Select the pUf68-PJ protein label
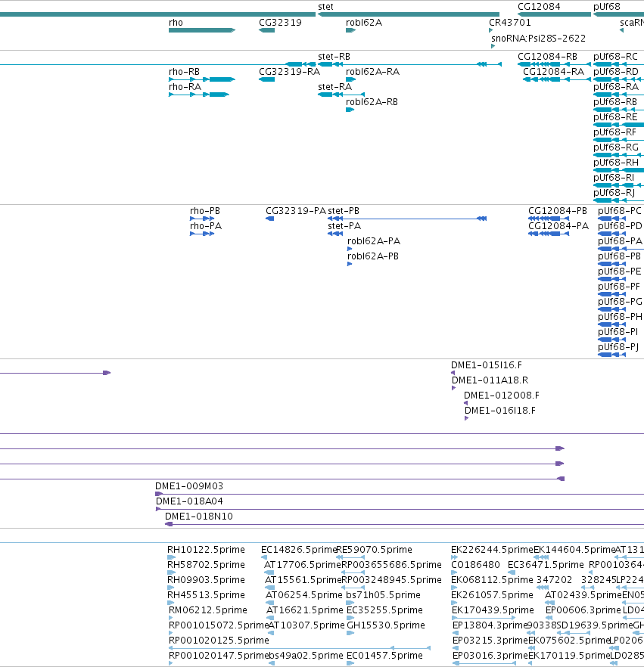 pos(618,346)
